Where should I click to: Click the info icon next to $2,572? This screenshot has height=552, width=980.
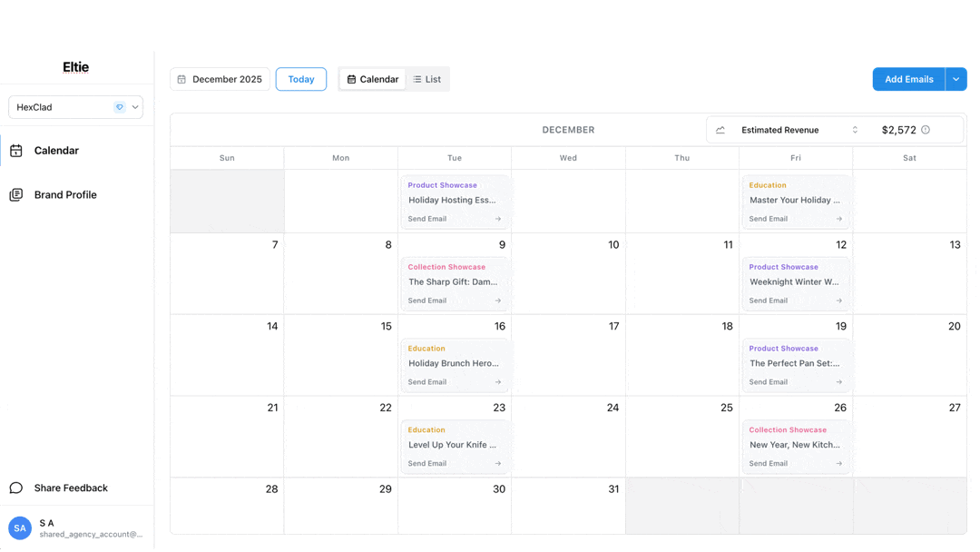pos(926,130)
